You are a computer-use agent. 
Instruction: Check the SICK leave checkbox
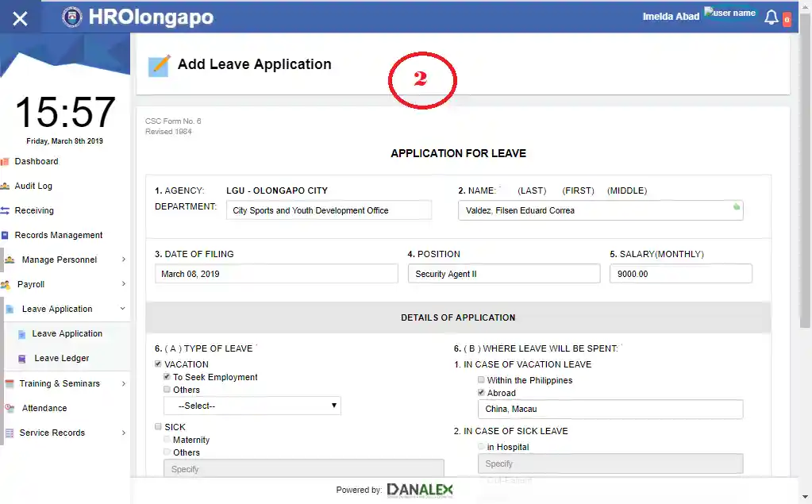[158, 426]
